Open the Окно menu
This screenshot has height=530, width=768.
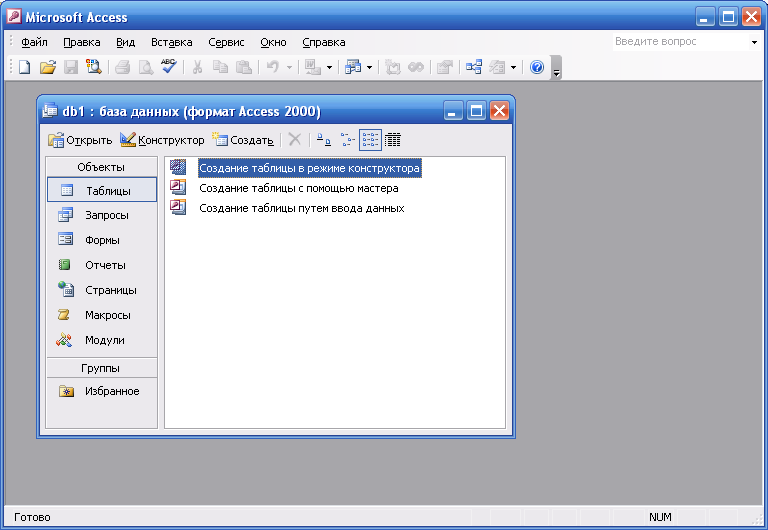[x=273, y=42]
